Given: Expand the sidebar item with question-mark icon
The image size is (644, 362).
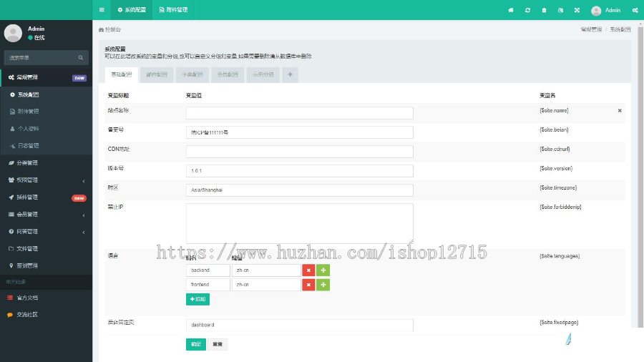Looking at the screenshot, I should pos(46,232).
